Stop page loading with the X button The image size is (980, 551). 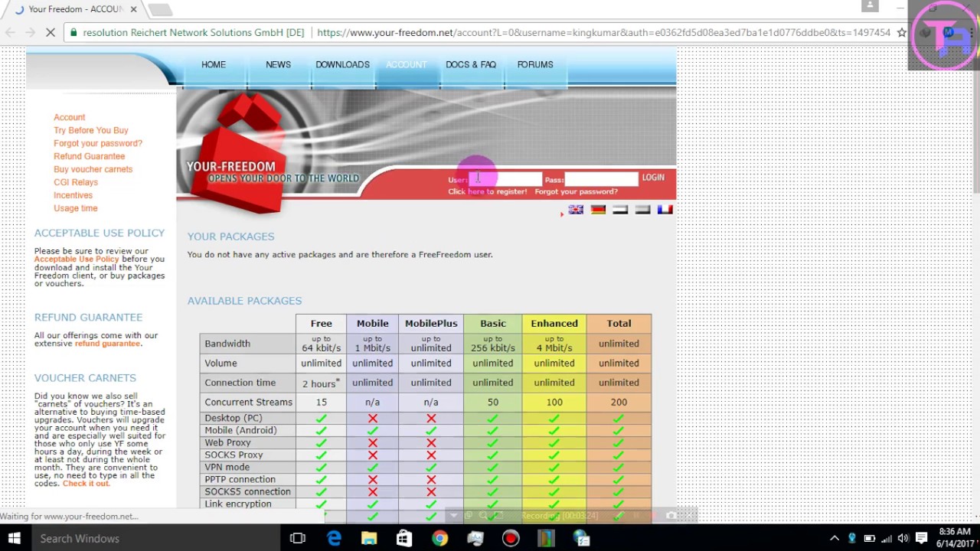50,33
